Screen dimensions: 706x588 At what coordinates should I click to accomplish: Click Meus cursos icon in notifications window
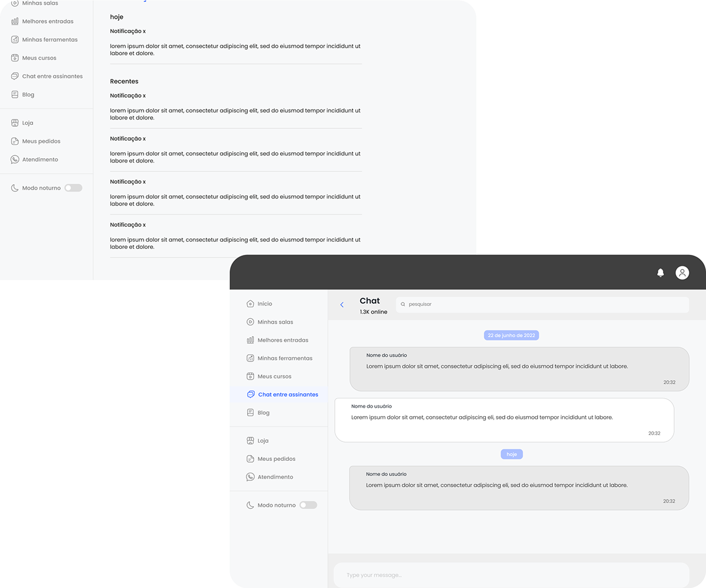(15, 58)
